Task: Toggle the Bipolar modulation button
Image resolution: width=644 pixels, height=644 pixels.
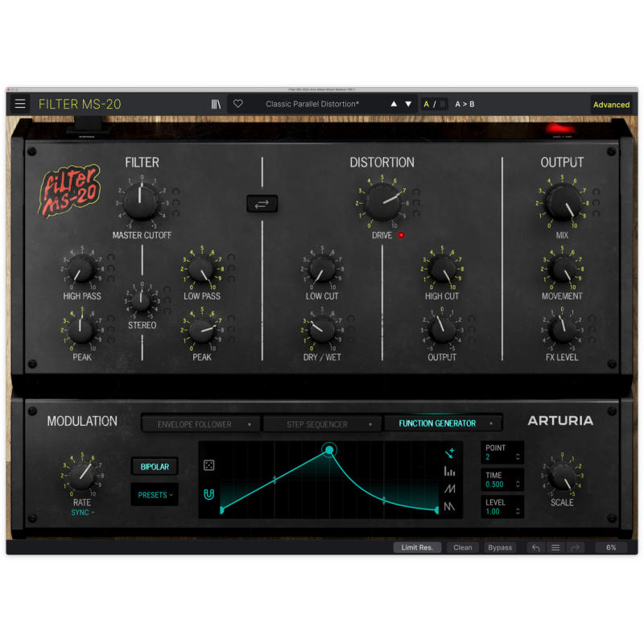Action: tap(155, 467)
